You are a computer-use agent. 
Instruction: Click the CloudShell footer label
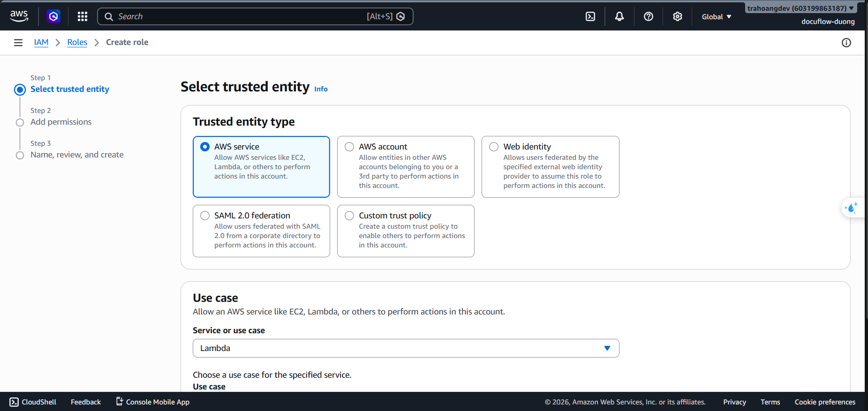39,402
